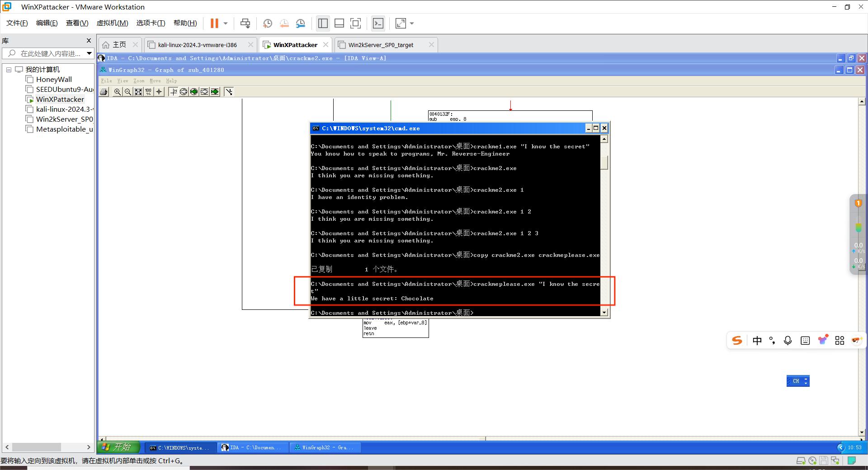
Task: Toggle the Sogou 中 Chinese/English mode
Action: click(x=757, y=341)
